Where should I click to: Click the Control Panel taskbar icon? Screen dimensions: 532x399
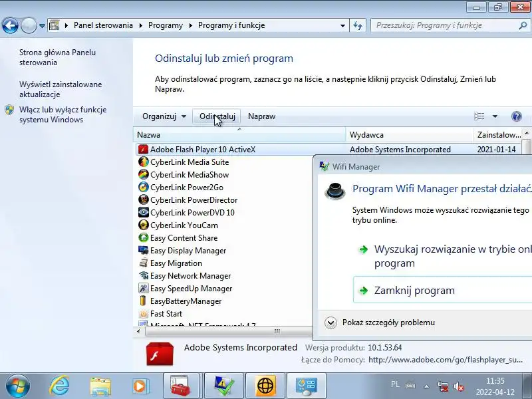[307, 386]
